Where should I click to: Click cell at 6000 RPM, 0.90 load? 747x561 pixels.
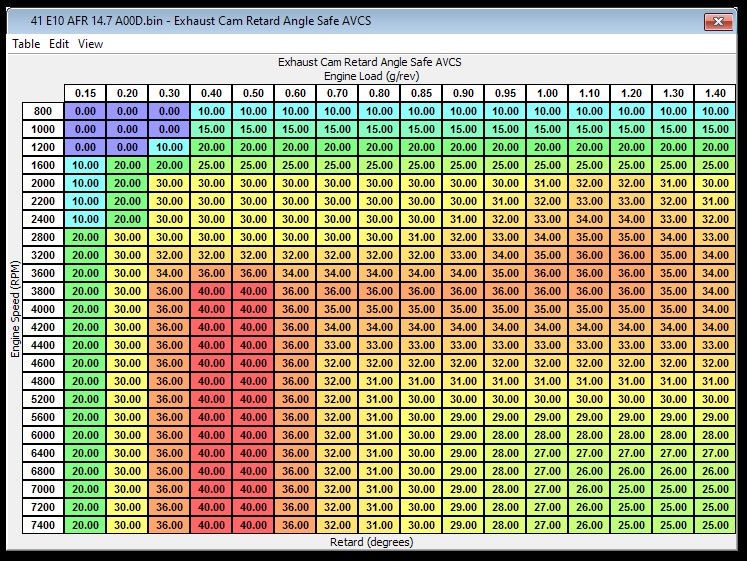pos(463,435)
